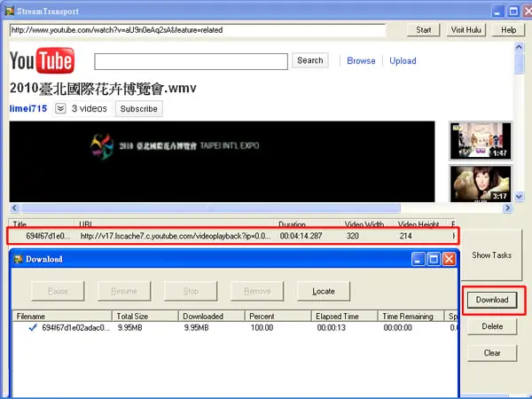Click the Download button in main window
Screen dimensions: 532x399
[x=492, y=300]
